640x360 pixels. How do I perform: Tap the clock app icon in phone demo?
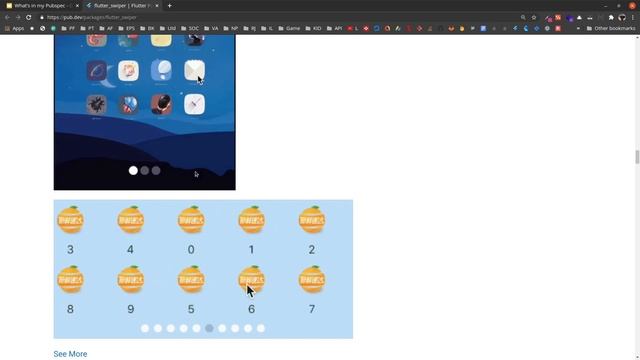click(x=194, y=104)
